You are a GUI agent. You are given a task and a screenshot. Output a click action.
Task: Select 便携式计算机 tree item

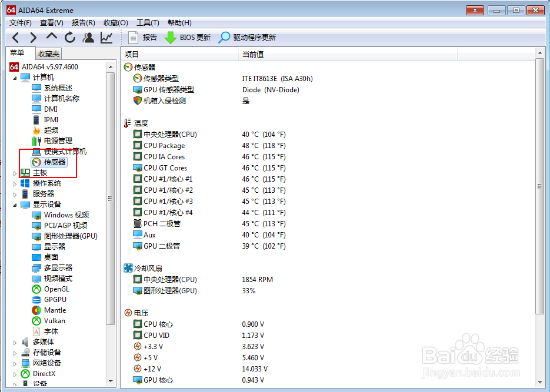59,152
